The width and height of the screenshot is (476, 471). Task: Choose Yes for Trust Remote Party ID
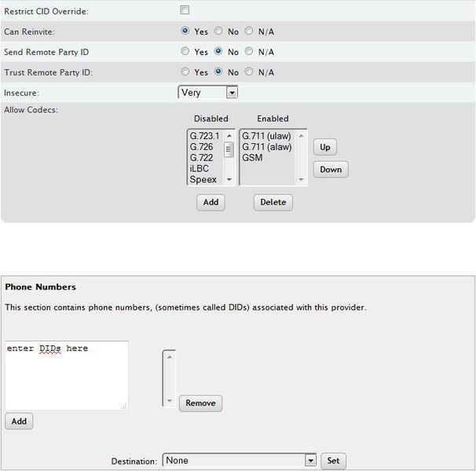(x=185, y=72)
